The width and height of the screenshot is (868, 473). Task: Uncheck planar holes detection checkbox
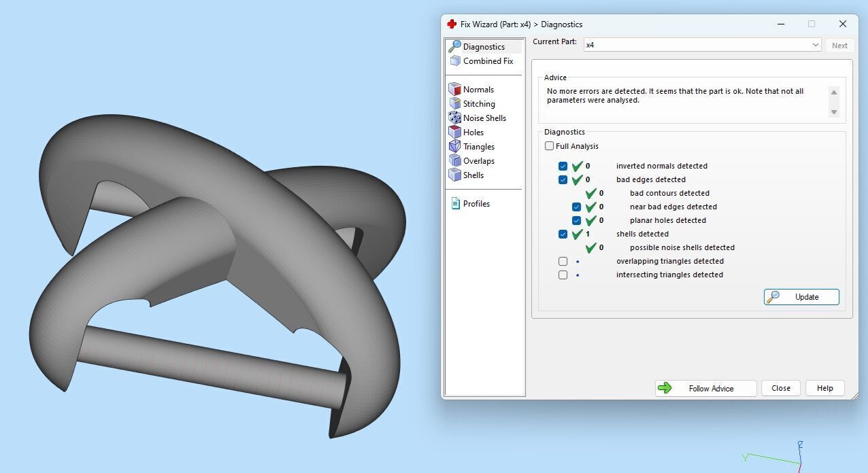[576, 220]
